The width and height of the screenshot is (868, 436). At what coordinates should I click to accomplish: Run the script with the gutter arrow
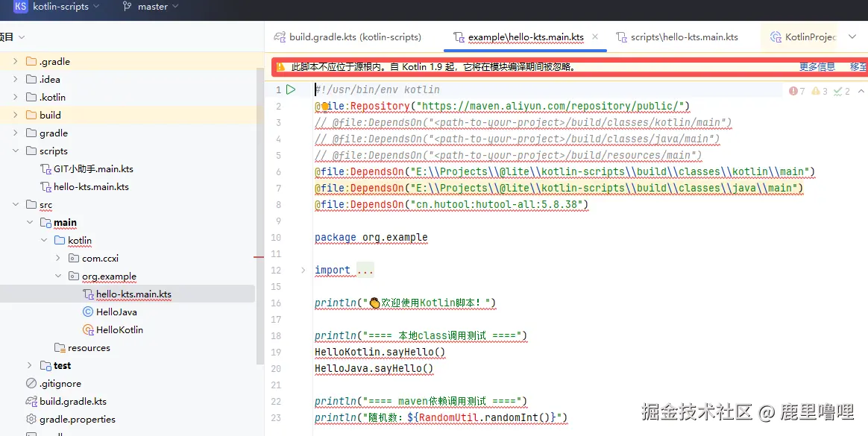[x=291, y=89]
